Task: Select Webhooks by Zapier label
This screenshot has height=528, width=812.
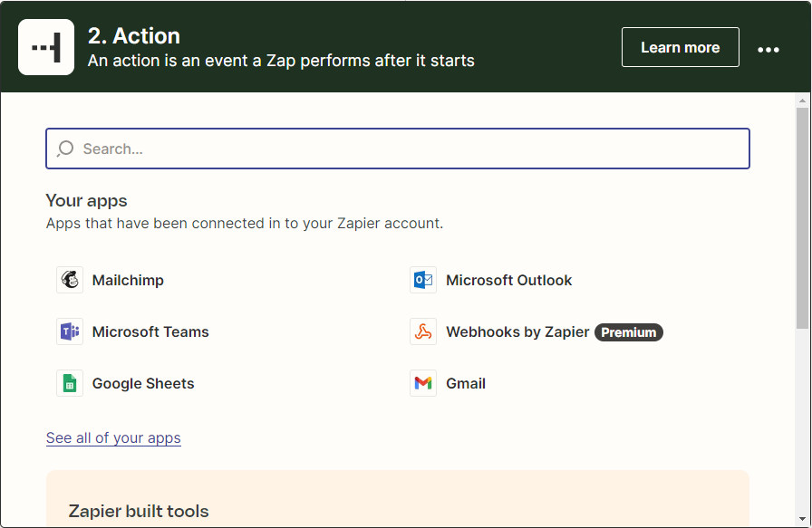Action: coord(517,331)
